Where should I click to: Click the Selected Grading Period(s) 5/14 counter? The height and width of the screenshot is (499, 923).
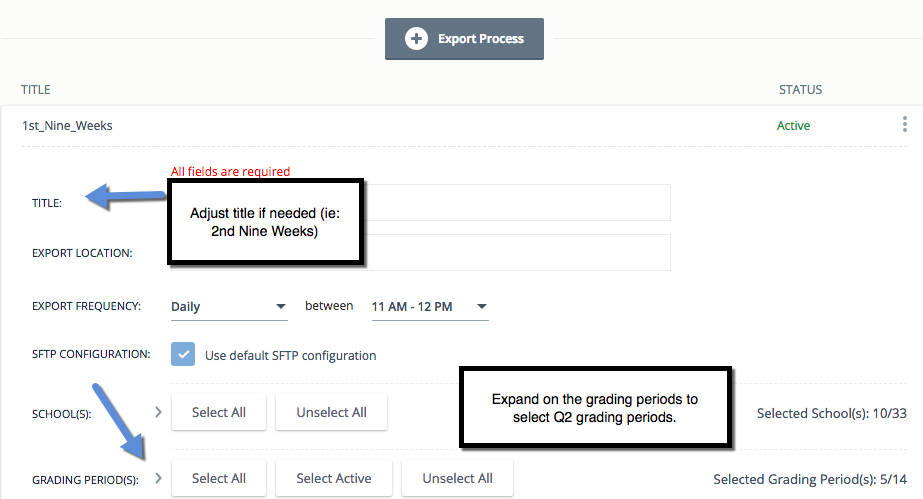coord(809,480)
